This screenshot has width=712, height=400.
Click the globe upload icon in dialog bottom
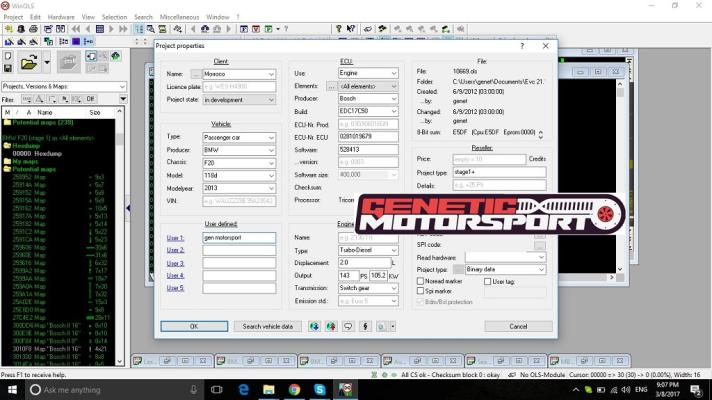[x=331, y=326]
